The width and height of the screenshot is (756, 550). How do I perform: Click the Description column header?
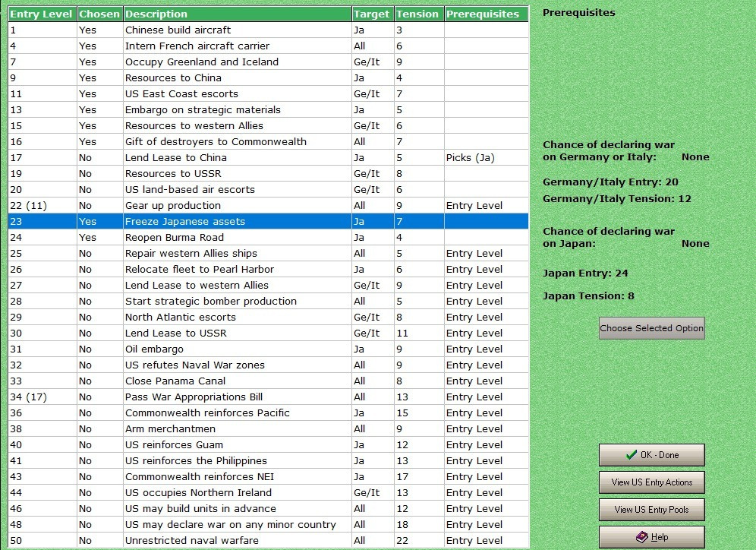238,14
